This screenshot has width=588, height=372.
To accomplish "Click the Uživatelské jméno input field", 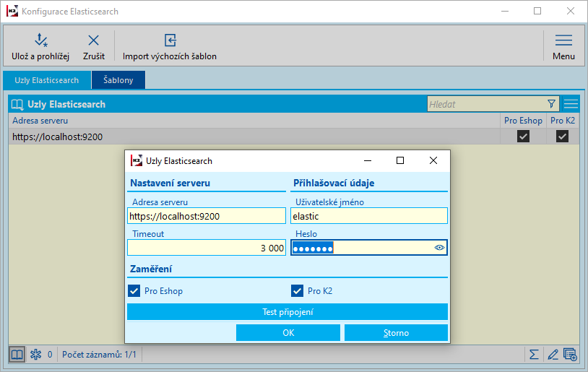I will [369, 216].
